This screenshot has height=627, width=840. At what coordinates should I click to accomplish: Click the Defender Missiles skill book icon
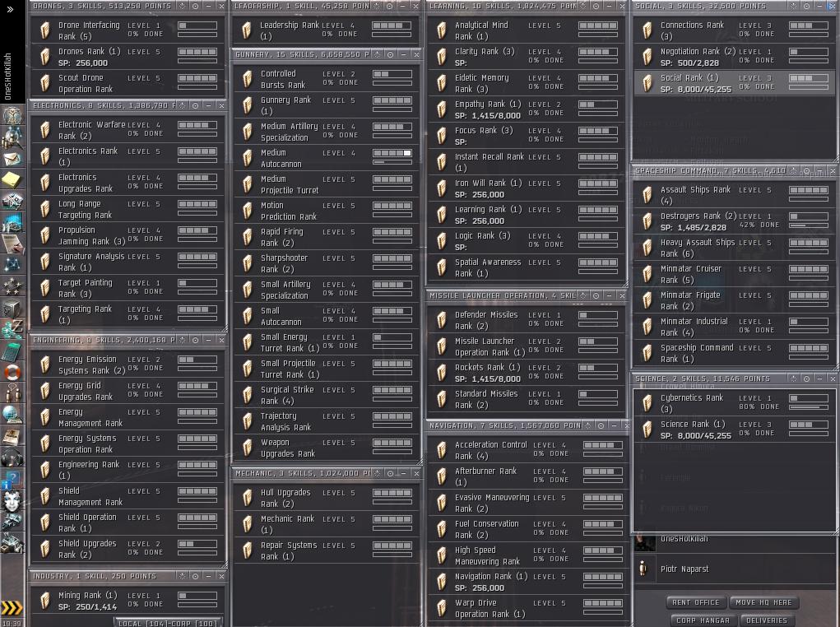coord(442,320)
